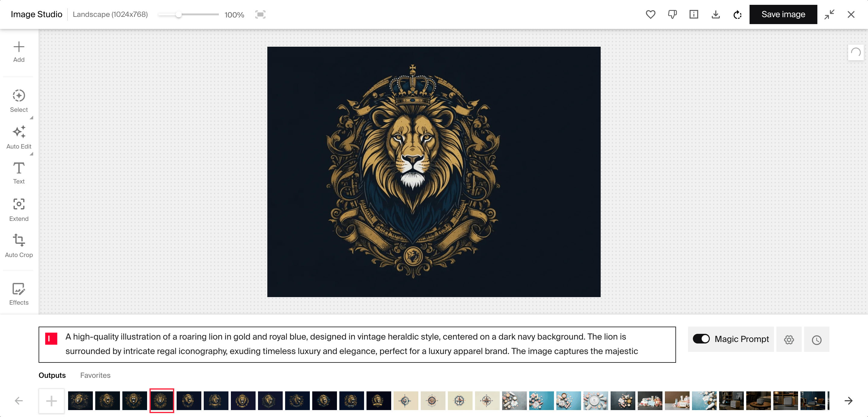Click the Save image button
This screenshot has height=417, width=868.
783,14
